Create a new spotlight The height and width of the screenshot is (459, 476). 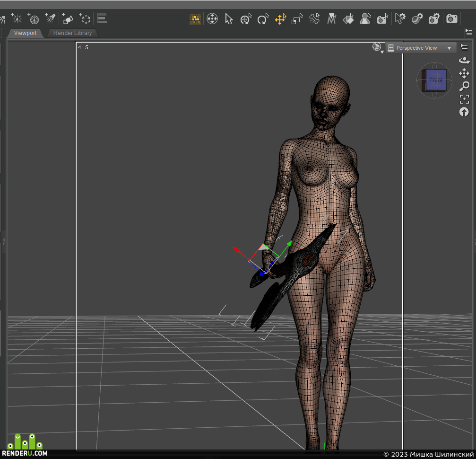point(50,18)
